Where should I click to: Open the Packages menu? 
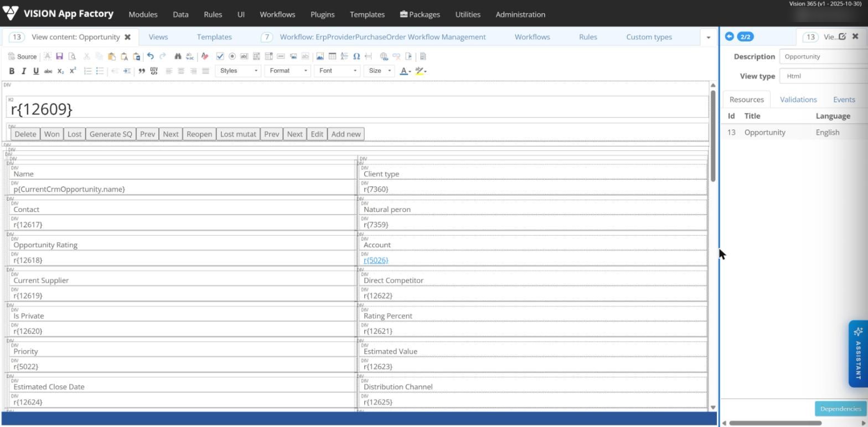click(420, 14)
